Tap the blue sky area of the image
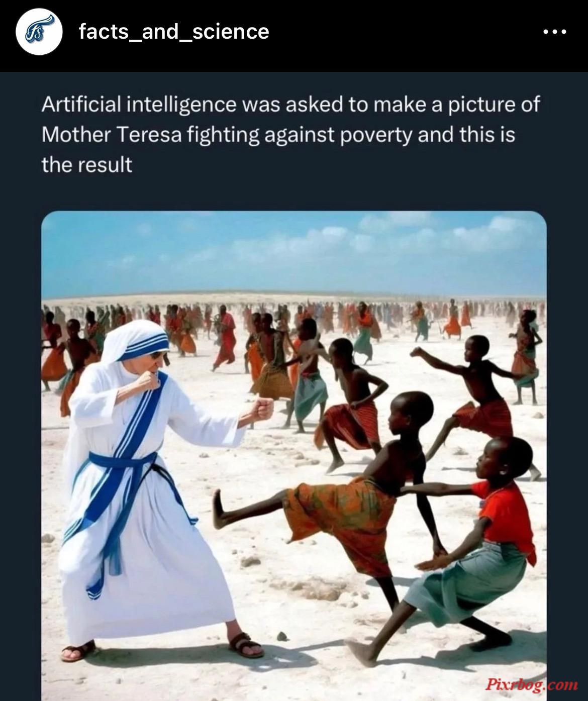588x701 pixels. (x=294, y=251)
